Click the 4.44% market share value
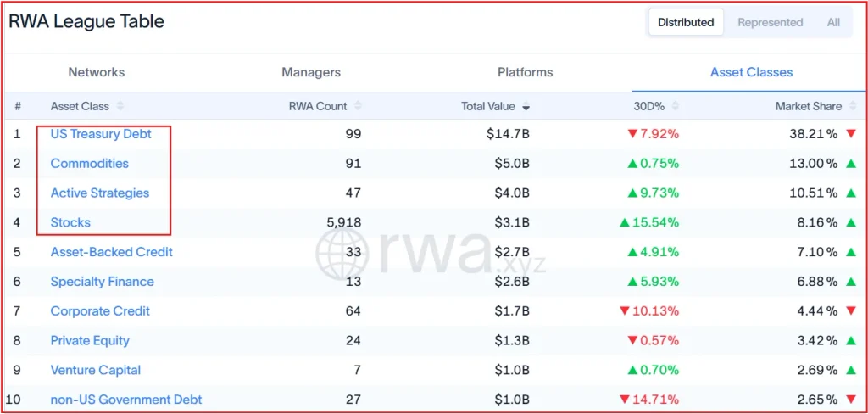Image resolution: width=868 pixels, height=414 pixels. pos(817,310)
